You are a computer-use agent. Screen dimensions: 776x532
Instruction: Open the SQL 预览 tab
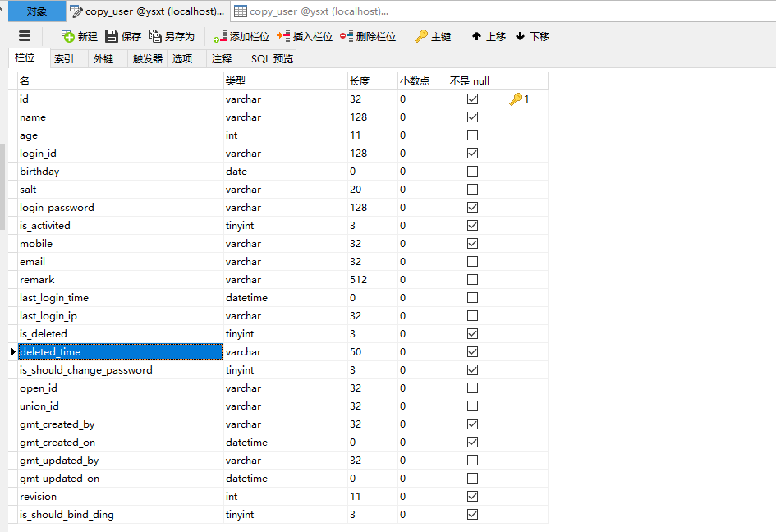[x=272, y=59]
